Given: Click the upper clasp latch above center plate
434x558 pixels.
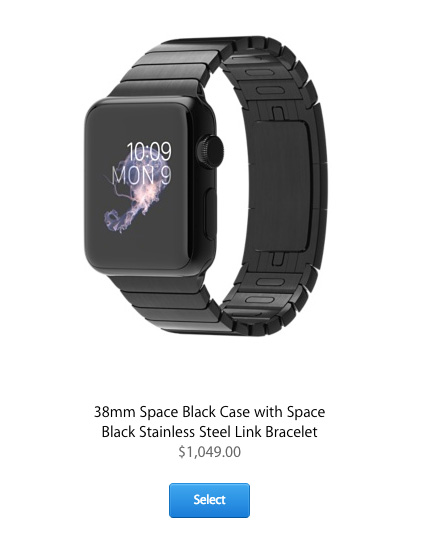Looking at the screenshot, I should point(278,112).
